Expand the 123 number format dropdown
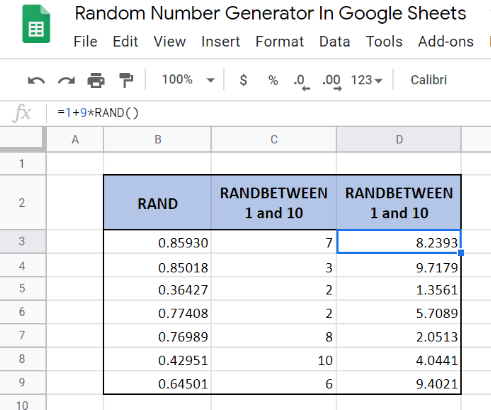 coord(366,80)
